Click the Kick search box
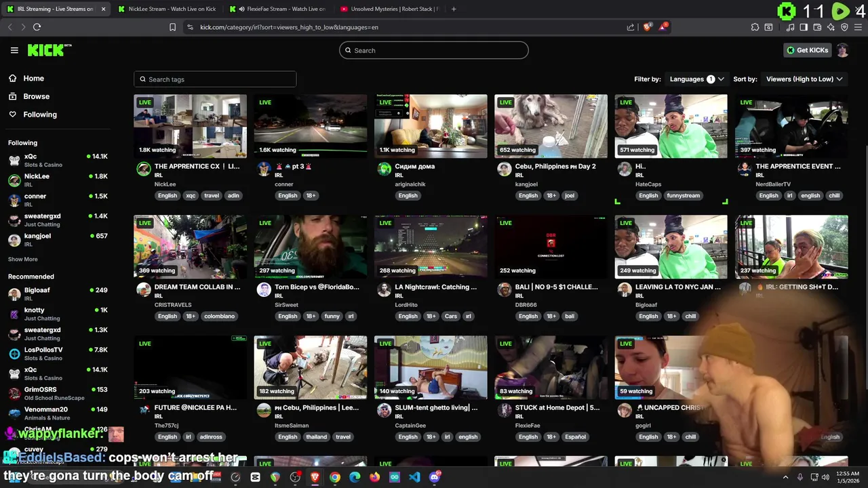The width and height of the screenshot is (868, 488). click(x=434, y=50)
